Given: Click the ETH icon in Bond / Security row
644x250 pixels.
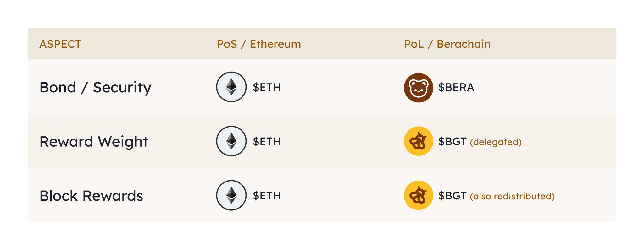Looking at the screenshot, I should tap(231, 87).
